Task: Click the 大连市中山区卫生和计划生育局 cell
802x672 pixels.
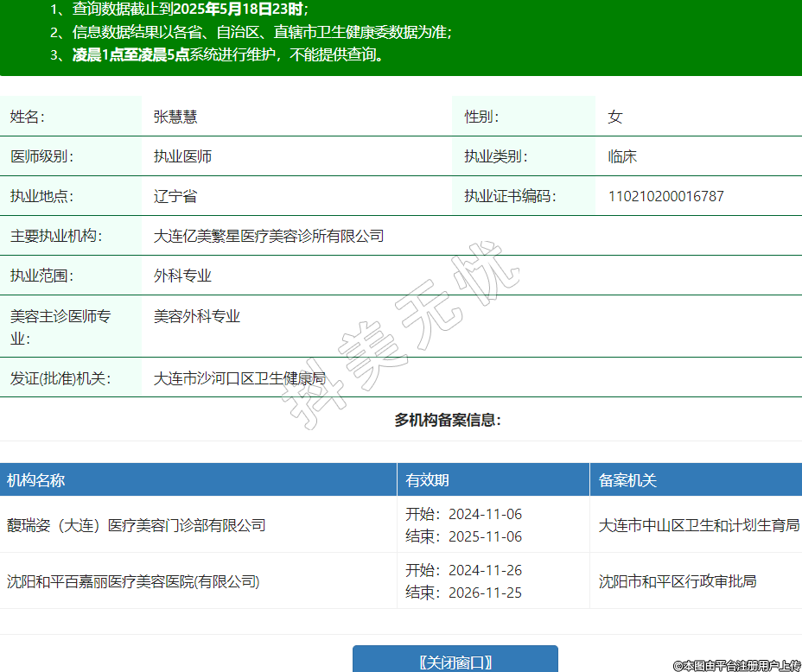Action: (x=698, y=525)
